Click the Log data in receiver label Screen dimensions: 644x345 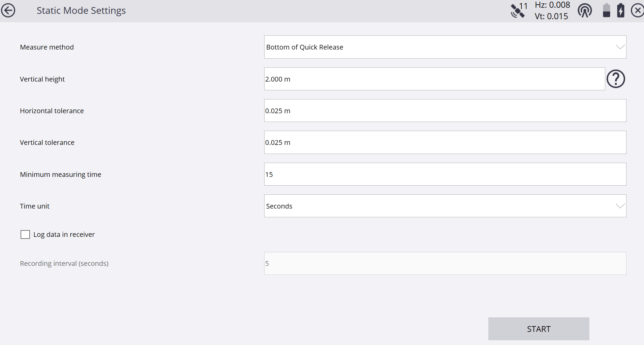64,234
